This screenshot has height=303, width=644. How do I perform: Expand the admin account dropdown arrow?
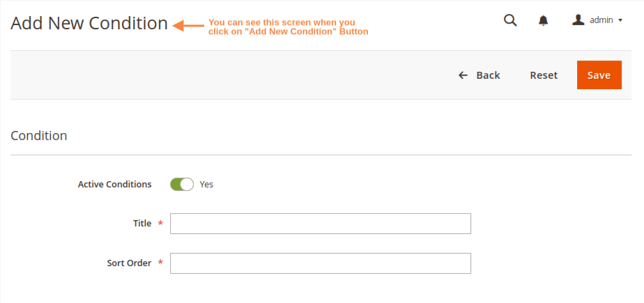620,21
